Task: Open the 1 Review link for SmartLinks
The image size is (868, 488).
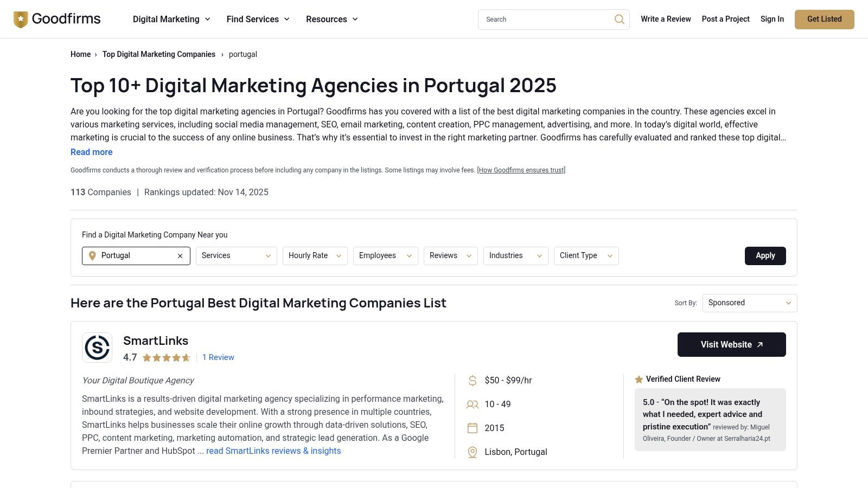Action: 218,357
